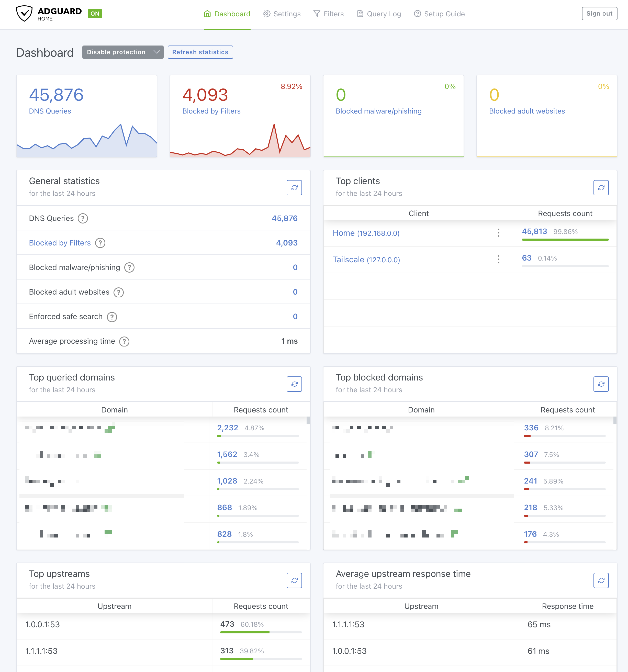Click three-dot menu for Home client
The height and width of the screenshot is (672, 628).
[499, 233]
